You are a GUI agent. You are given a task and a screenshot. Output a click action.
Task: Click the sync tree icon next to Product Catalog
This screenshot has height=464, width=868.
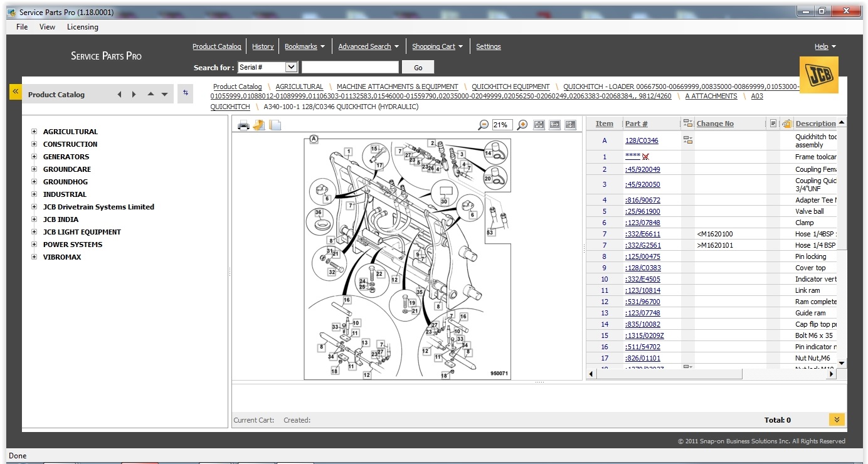(185, 93)
